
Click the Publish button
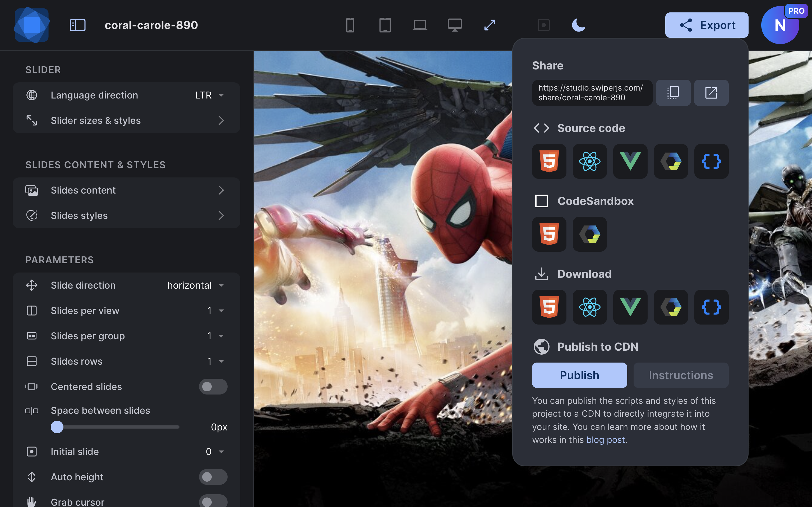pos(579,375)
